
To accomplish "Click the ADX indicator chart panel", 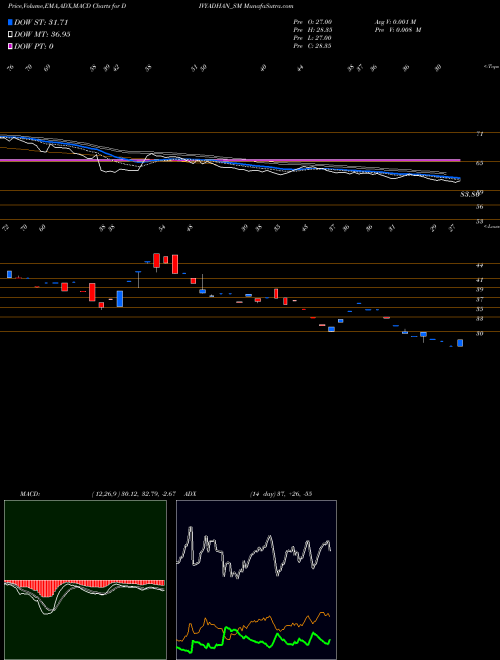I will click(x=256, y=580).
